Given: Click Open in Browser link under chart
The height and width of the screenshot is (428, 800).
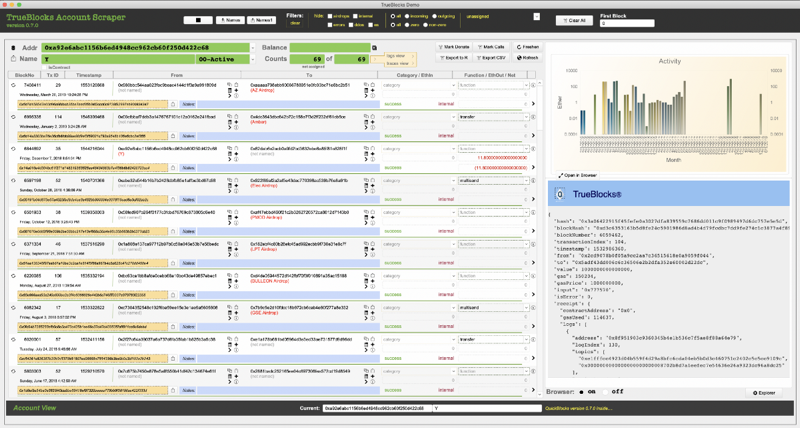Looking at the screenshot, I should (578, 175).
